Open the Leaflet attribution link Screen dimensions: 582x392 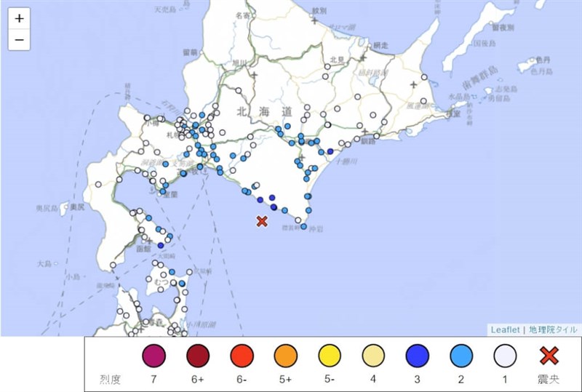pos(506,329)
